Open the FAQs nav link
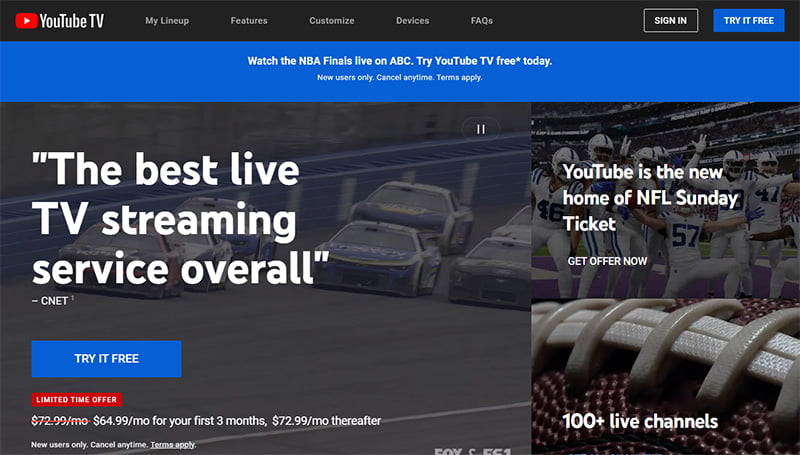 (482, 21)
